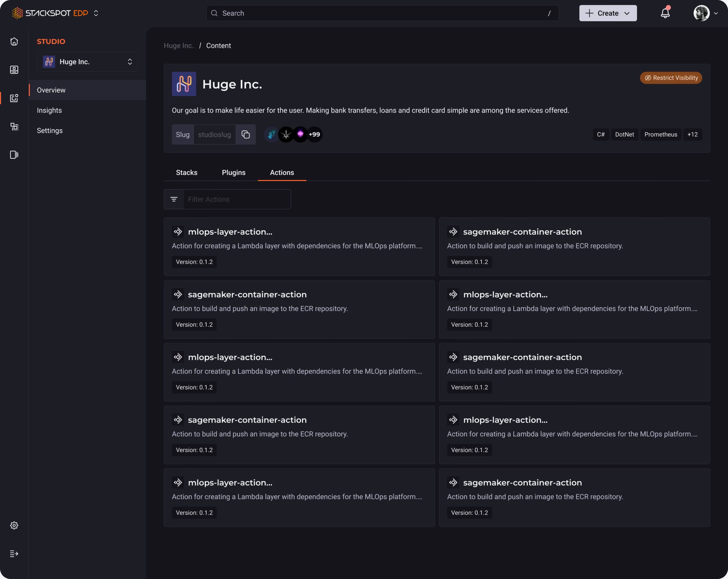Open the gear settings icon in left rail

(x=14, y=525)
